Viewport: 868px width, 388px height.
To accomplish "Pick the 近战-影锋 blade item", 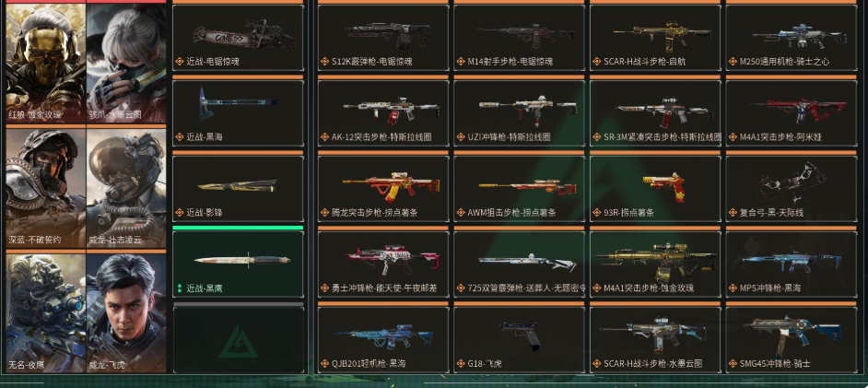I will [238, 189].
